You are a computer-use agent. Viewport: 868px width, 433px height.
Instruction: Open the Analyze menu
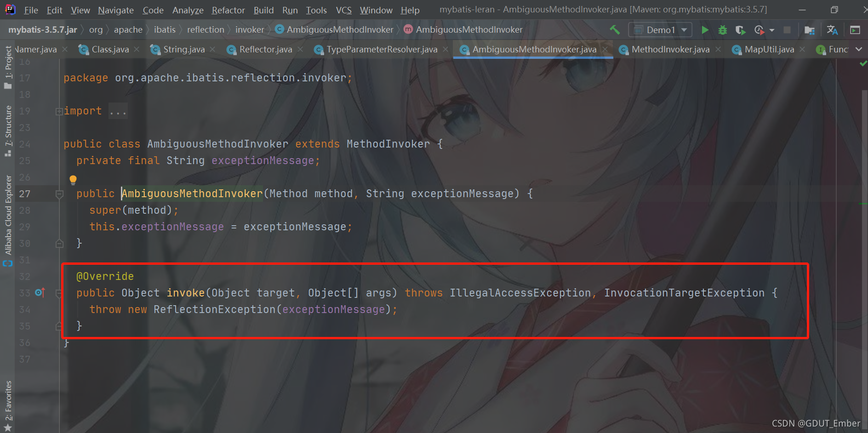click(188, 10)
